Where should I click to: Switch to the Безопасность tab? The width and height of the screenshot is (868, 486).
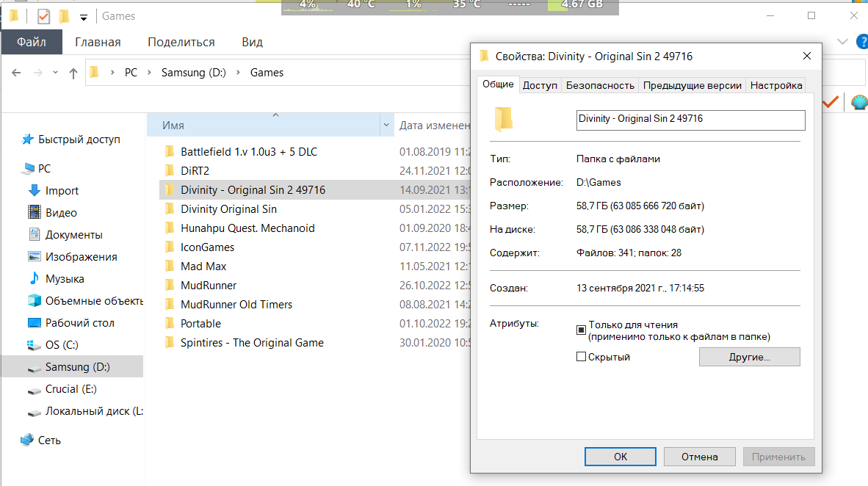click(600, 85)
